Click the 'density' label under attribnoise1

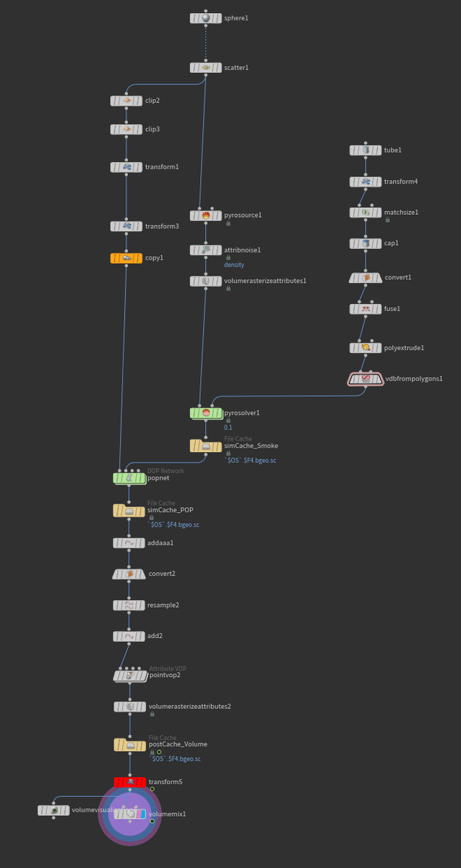(x=234, y=265)
